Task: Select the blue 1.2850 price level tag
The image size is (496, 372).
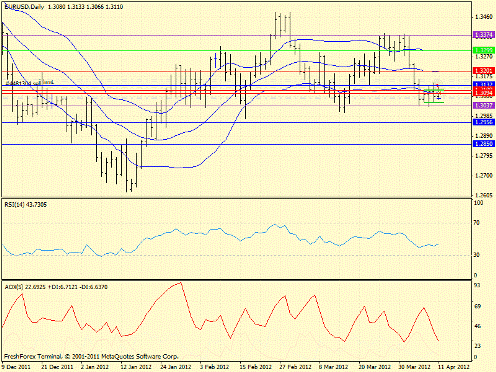Action: 484,144
